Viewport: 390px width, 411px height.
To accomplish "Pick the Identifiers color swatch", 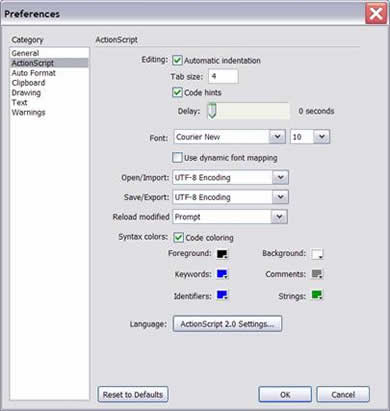I will coord(222,295).
